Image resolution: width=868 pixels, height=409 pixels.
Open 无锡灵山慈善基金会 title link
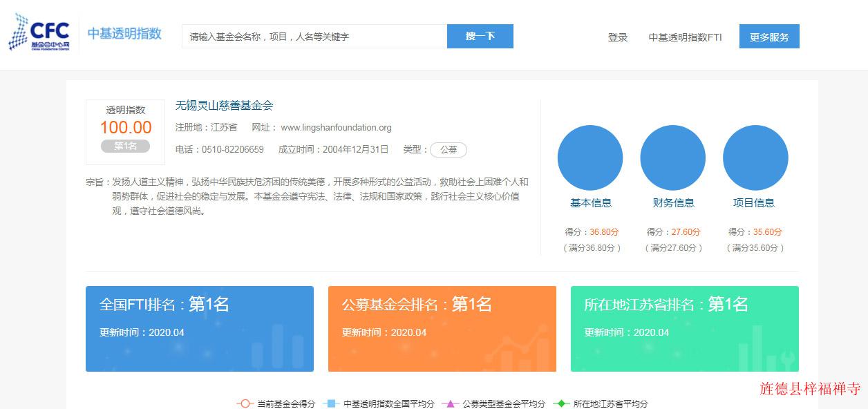[225, 106]
